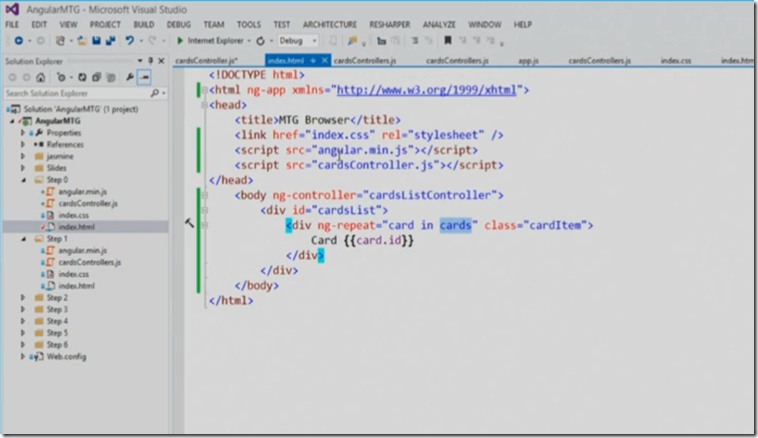
Task: Expand the References node
Action: click(23, 144)
